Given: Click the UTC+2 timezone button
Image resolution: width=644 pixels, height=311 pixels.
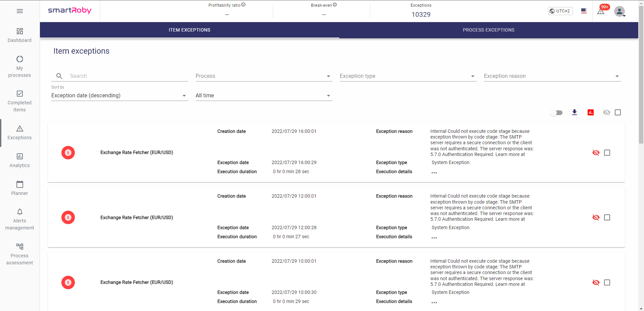Looking at the screenshot, I should pyautogui.click(x=560, y=11).
